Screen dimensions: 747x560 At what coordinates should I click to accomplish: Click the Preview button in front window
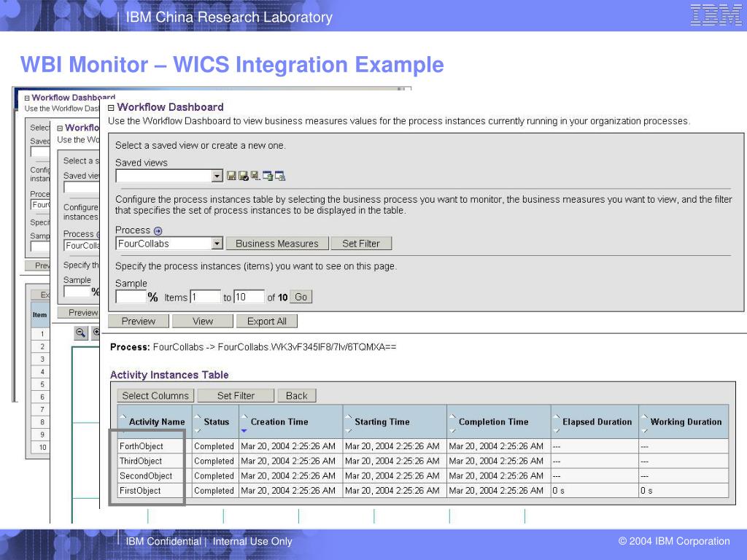coord(138,322)
